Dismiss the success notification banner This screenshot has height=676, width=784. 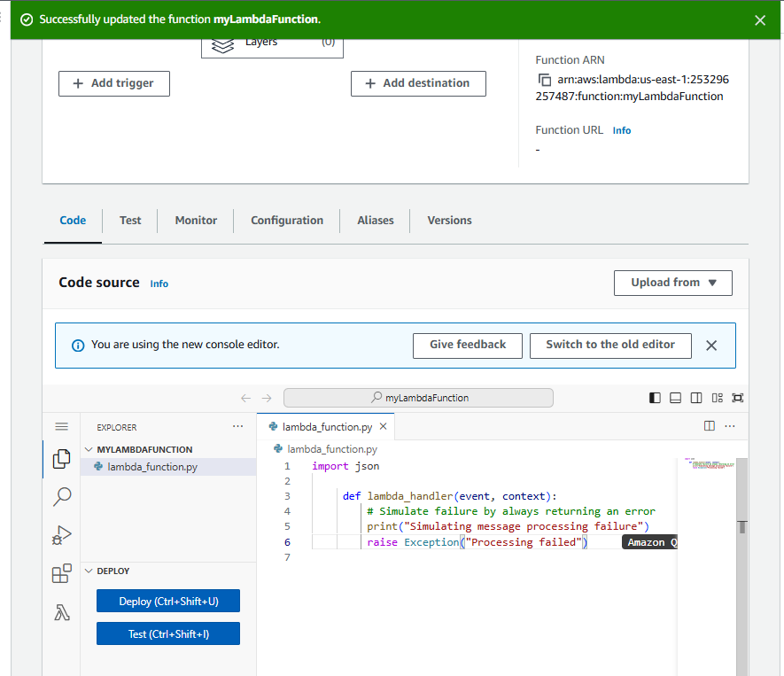tap(760, 19)
